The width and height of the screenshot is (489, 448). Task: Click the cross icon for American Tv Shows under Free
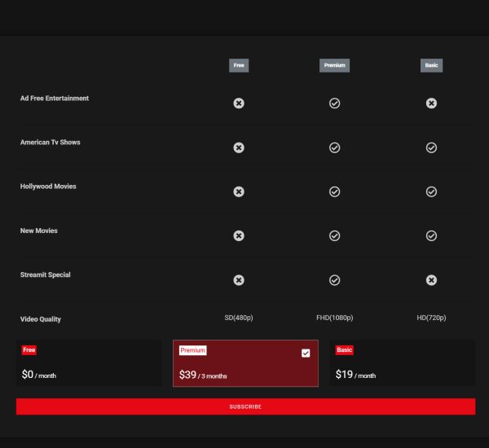click(x=239, y=147)
